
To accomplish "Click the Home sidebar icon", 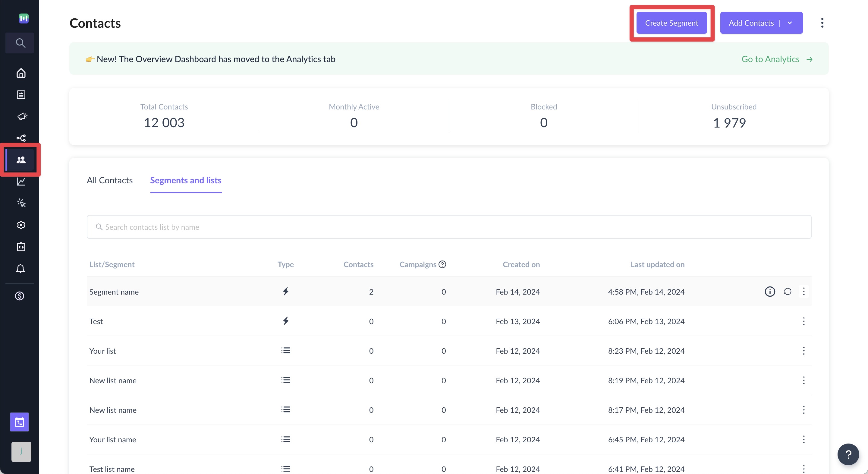I will (20, 72).
